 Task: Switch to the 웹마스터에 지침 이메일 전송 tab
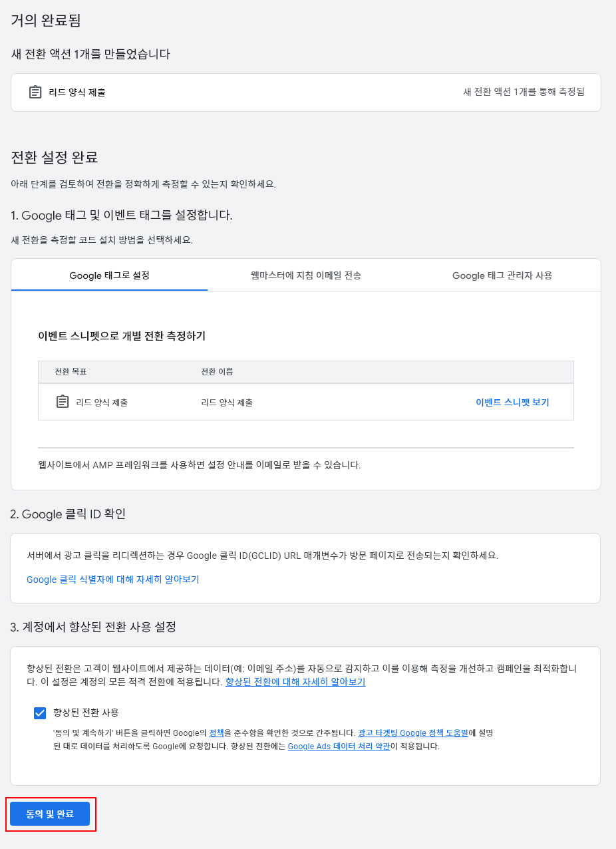[x=306, y=275]
